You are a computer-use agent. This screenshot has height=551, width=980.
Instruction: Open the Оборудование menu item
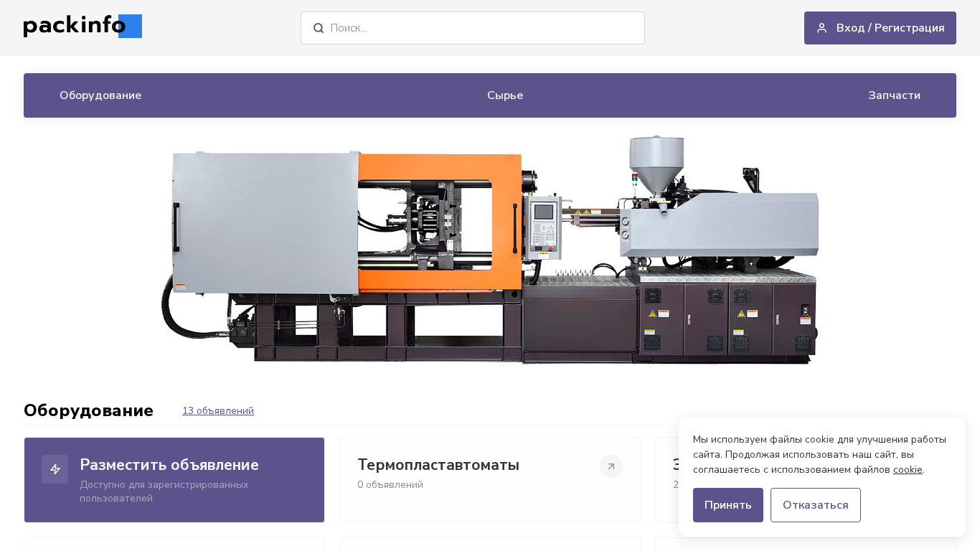100,95
